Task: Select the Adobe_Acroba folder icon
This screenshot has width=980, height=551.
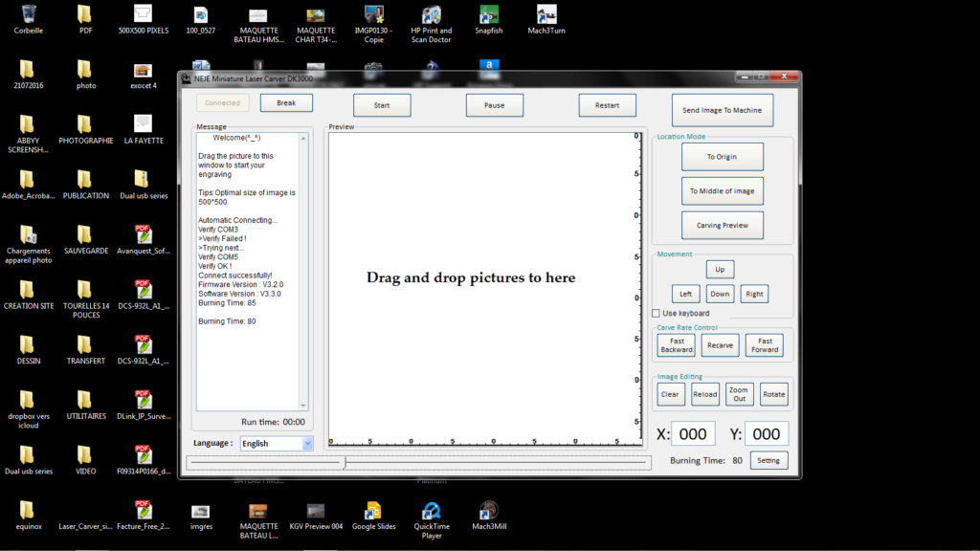Action: [x=28, y=185]
